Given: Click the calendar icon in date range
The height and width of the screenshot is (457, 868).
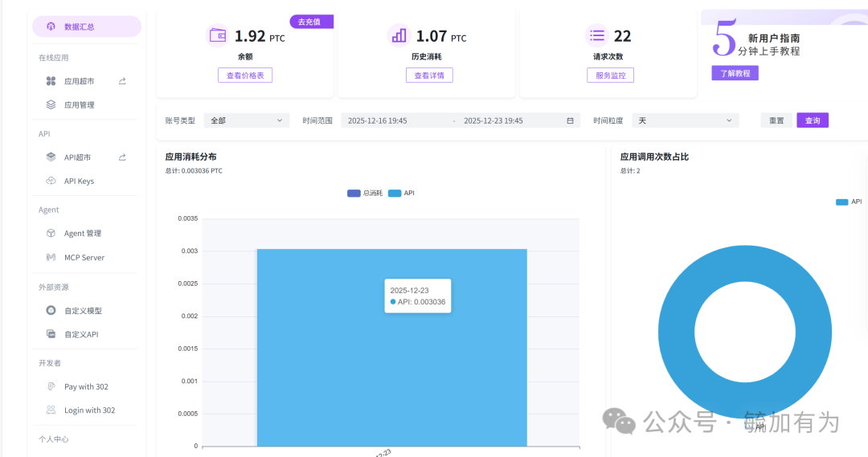Looking at the screenshot, I should 570,120.
